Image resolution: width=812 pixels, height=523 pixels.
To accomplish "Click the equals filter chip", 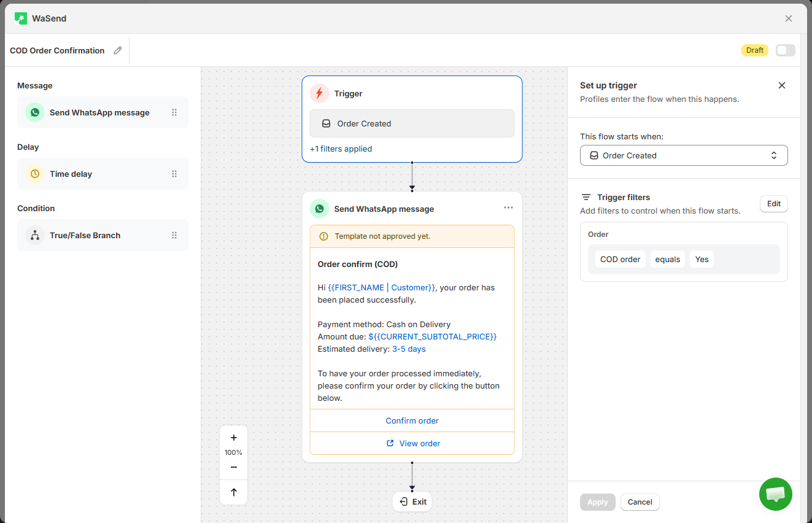I will pos(668,259).
